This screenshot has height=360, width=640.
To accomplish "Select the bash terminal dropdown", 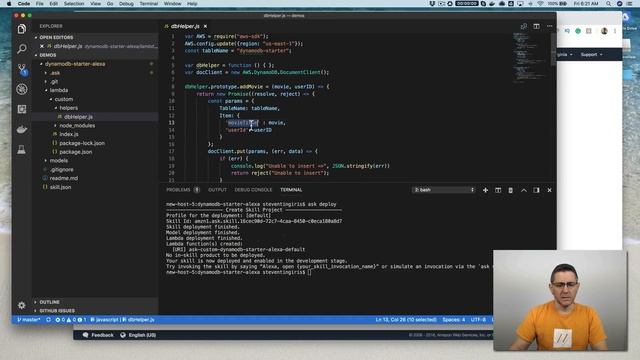I will 444,190.
